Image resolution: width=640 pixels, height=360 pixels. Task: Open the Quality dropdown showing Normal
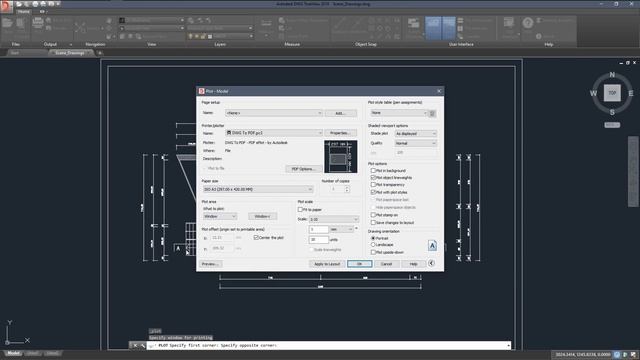[x=416, y=143]
